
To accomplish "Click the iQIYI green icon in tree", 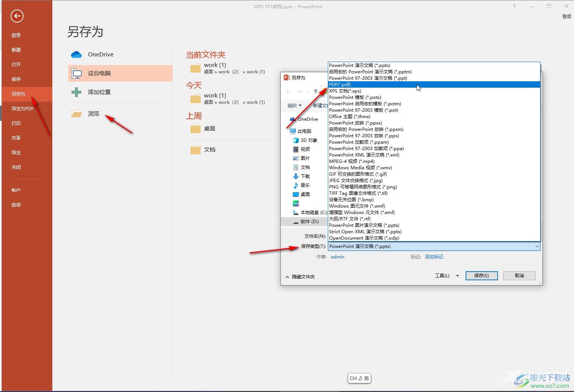I will click(x=296, y=204).
